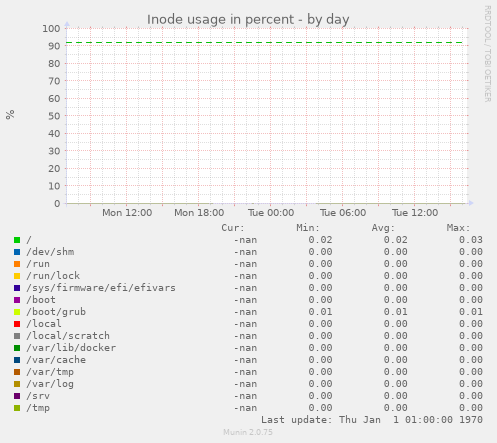Screen dimensions: 497x443
Task: Select the /var/tmp legend label
Action: [50, 372]
